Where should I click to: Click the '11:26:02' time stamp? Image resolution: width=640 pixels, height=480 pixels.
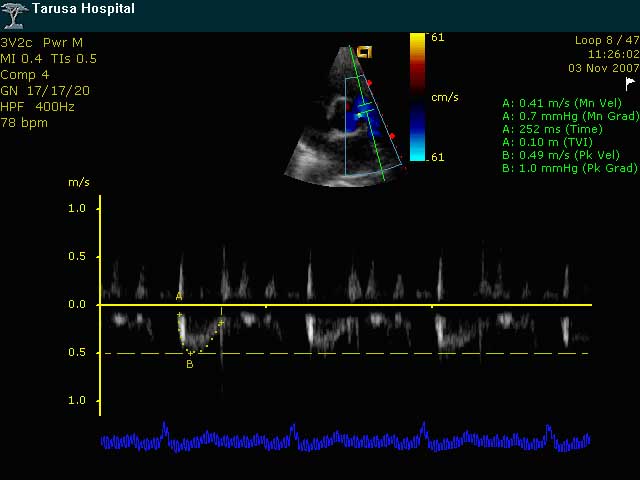click(613, 54)
